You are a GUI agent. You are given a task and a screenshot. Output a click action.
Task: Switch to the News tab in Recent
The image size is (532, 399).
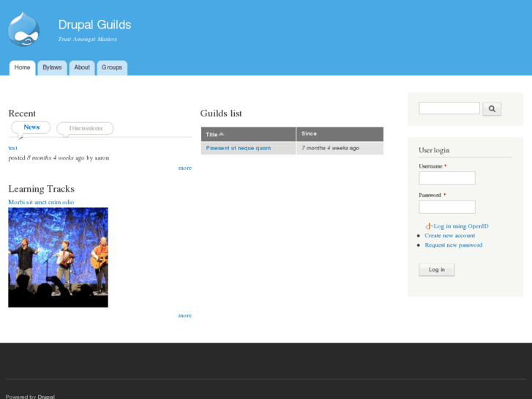click(x=31, y=127)
